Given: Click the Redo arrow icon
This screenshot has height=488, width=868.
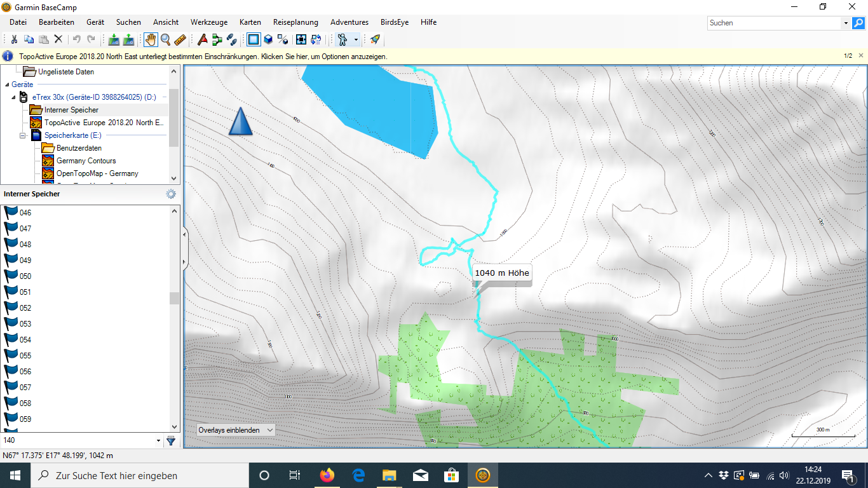Looking at the screenshot, I should point(91,39).
